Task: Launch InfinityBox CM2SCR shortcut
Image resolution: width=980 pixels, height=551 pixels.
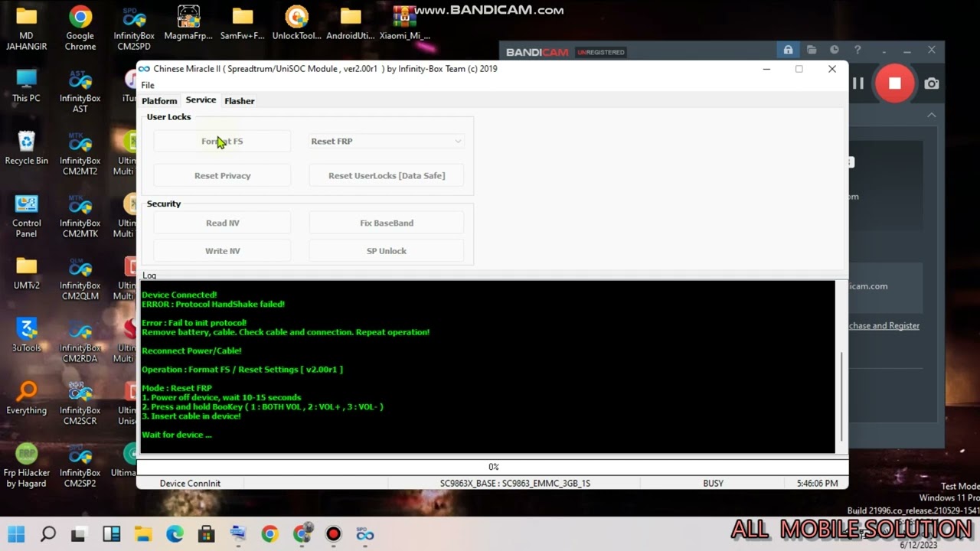Action: 80,403
